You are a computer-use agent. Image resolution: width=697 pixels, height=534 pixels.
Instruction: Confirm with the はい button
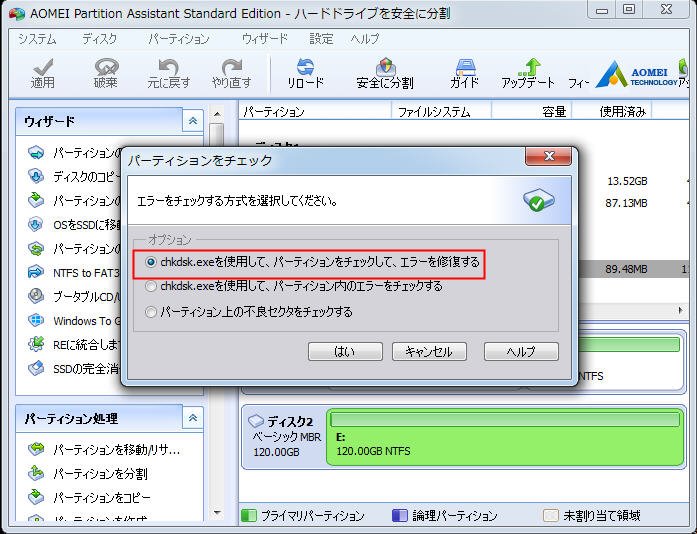coord(345,351)
